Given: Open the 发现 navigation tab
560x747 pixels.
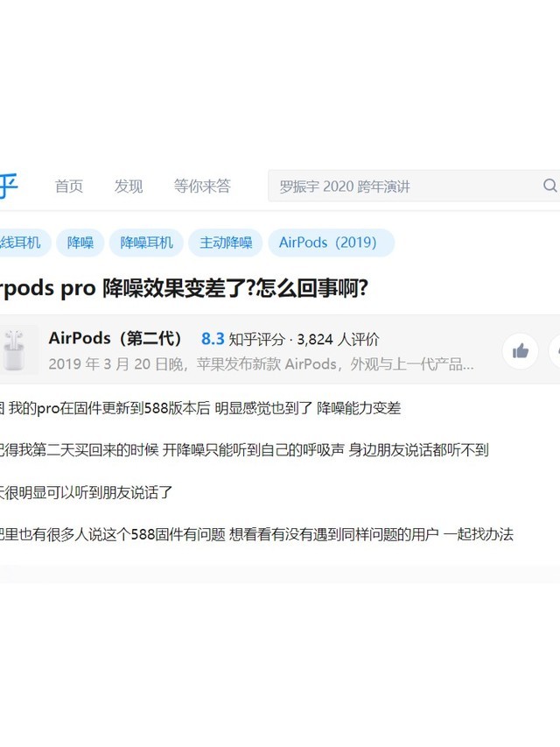Looking at the screenshot, I should click(x=129, y=186).
